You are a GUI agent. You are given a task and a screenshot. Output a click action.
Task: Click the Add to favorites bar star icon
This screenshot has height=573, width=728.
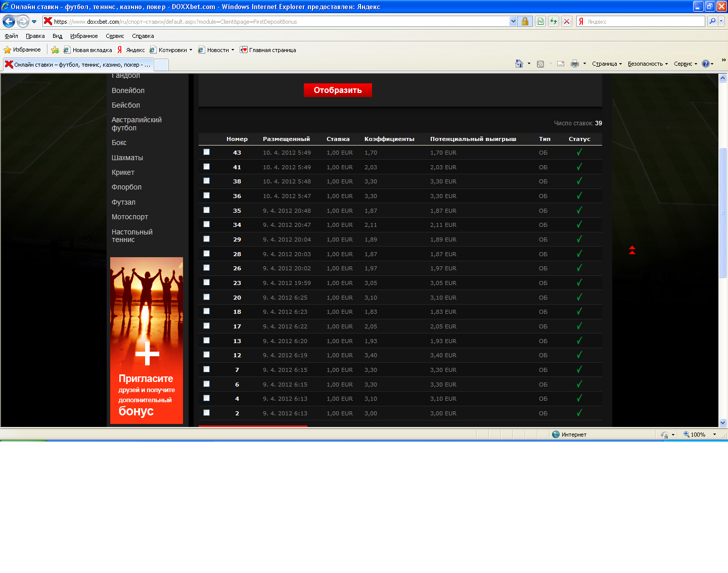55,50
